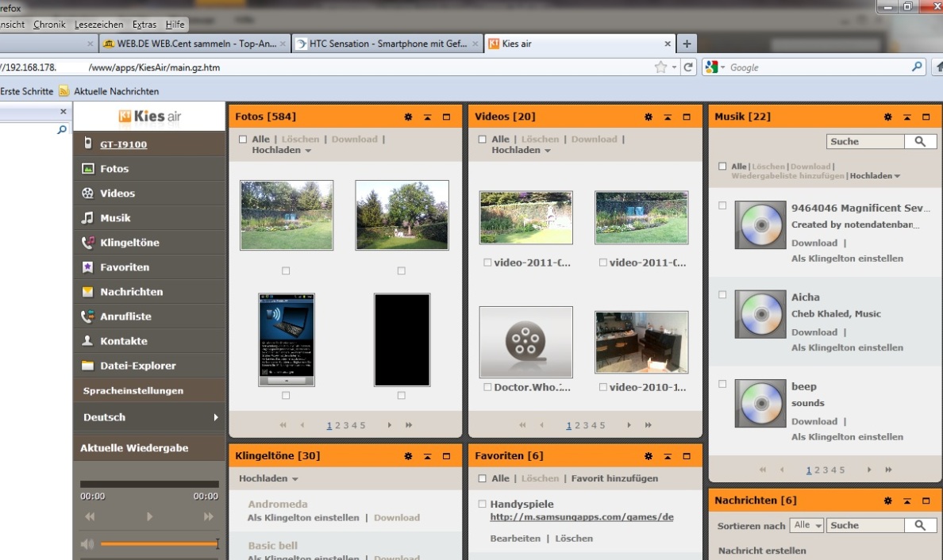Viewport: 943px width, 560px height.
Task: Adjust the volume slider in playback panel
Action: (x=159, y=544)
